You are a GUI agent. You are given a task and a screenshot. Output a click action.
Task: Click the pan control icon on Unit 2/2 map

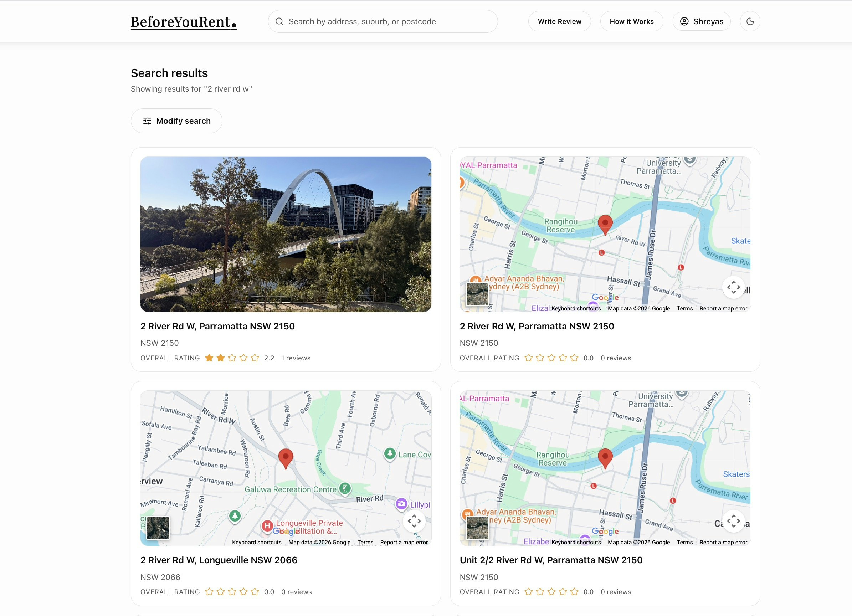[734, 521]
